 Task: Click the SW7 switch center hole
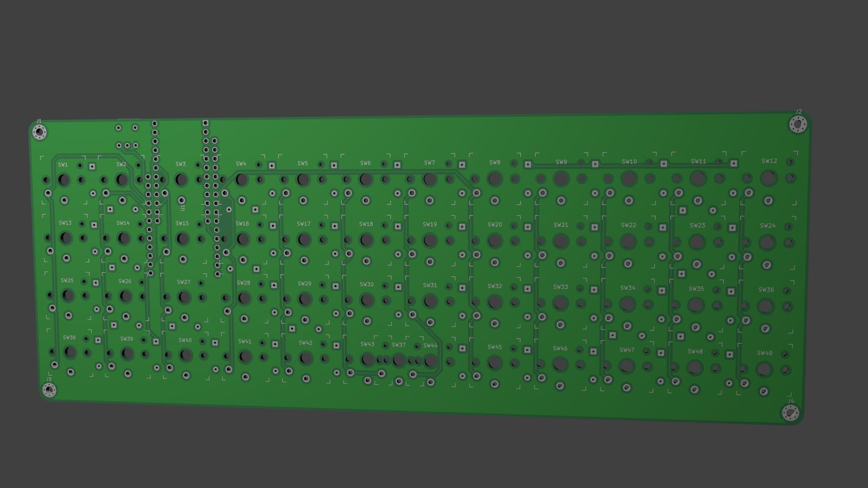click(x=429, y=179)
